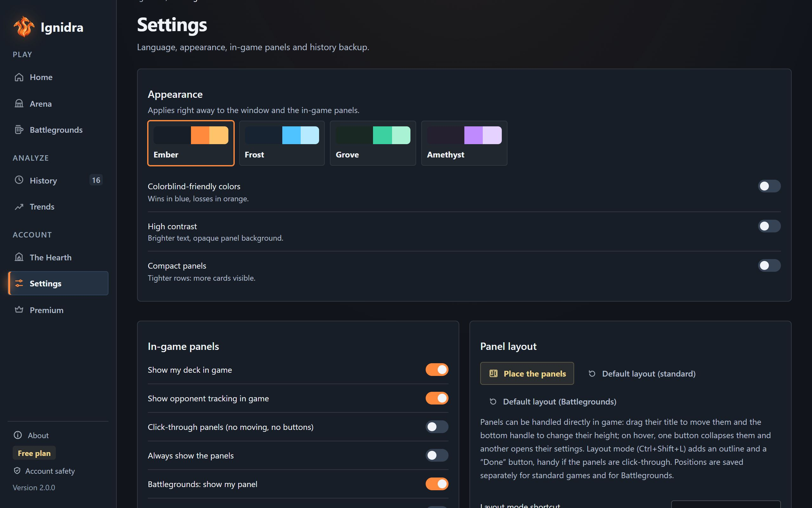Go to Arena page

[x=58, y=104]
